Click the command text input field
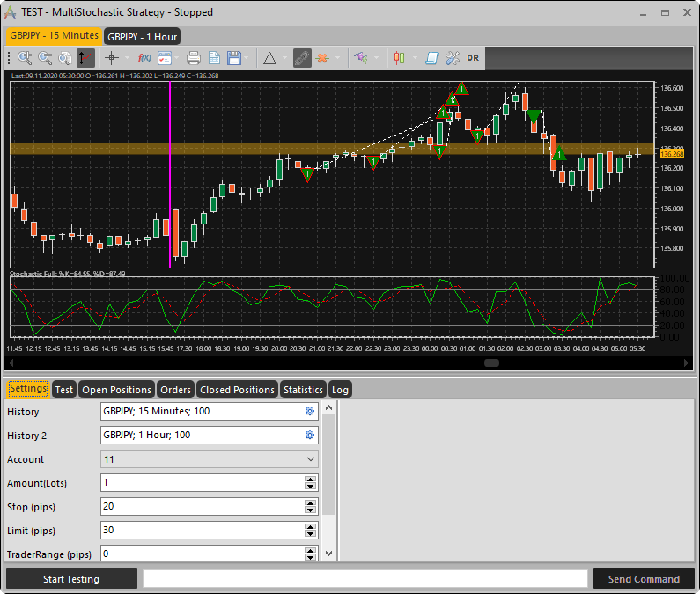The image size is (700, 594). [365, 579]
